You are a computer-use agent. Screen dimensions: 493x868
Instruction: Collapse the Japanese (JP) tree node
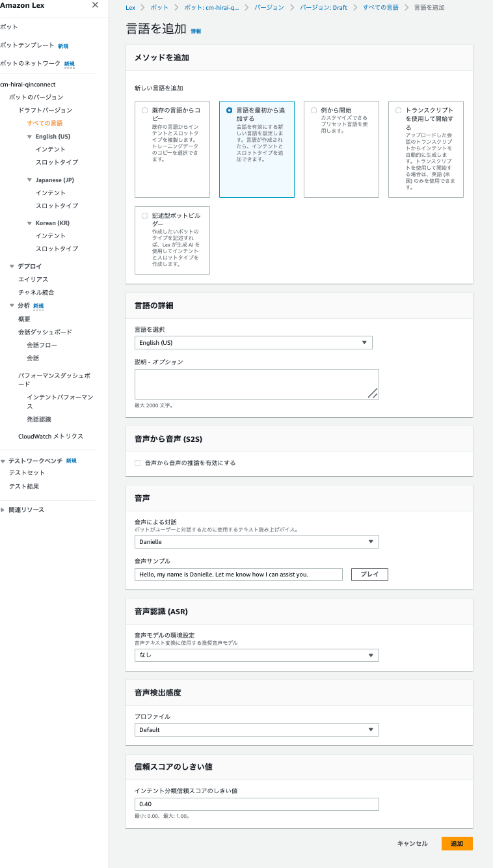click(x=29, y=180)
